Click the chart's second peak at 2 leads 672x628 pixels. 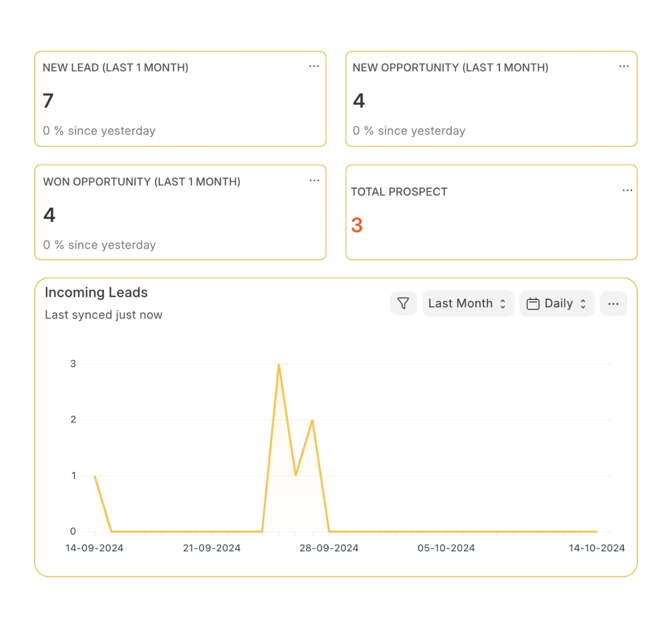tap(312, 420)
